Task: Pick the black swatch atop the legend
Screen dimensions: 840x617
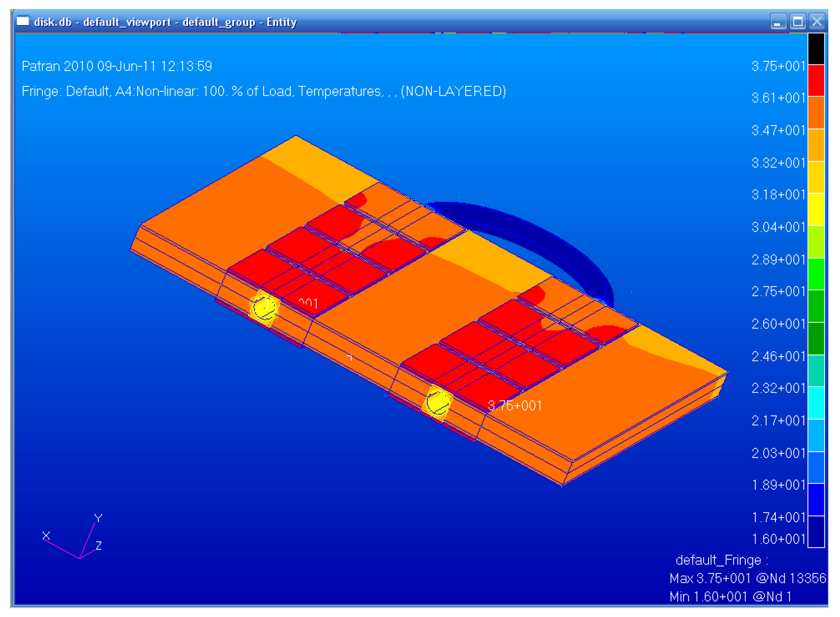Action: [816, 49]
